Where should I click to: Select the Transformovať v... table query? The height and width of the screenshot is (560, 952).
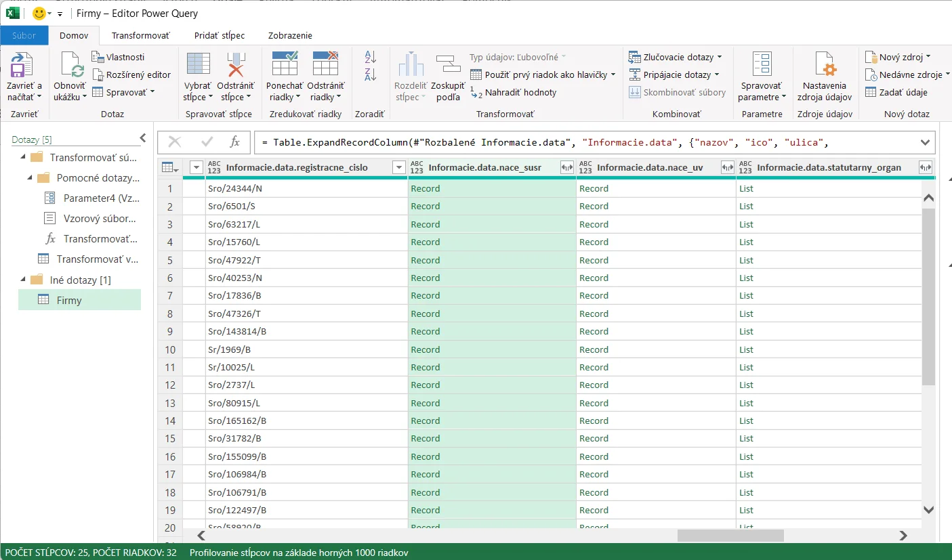[88, 259]
